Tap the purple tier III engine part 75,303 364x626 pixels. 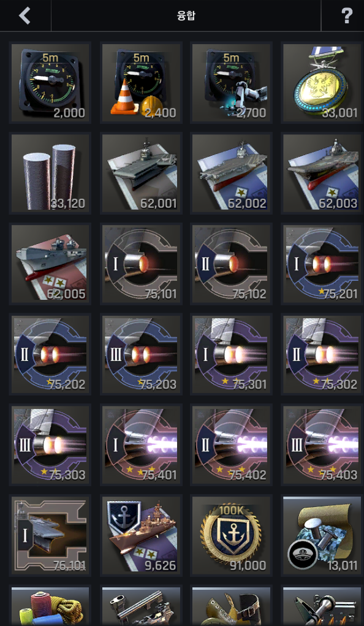pos(50,445)
